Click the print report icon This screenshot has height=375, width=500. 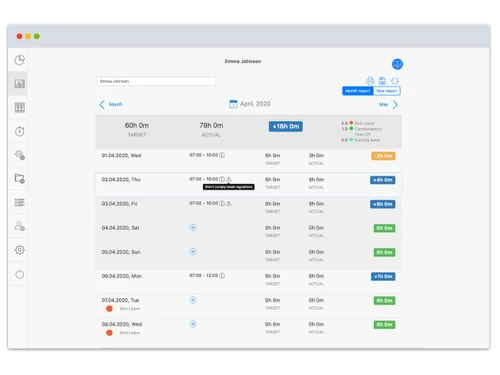(x=370, y=81)
